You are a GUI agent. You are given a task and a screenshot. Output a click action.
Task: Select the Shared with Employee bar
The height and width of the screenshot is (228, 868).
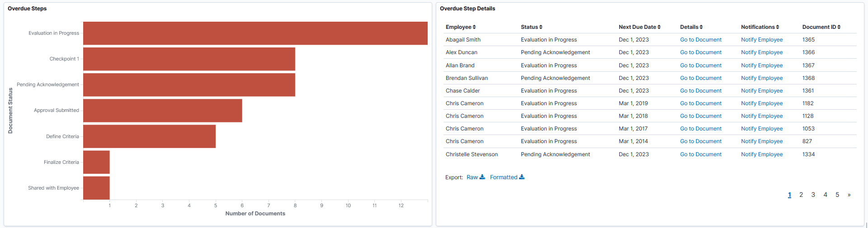point(96,188)
